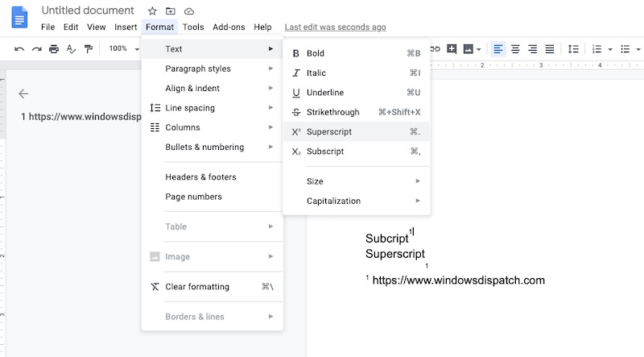Open the Paragraph styles submenu
644x357 pixels.
[x=198, y=68]
